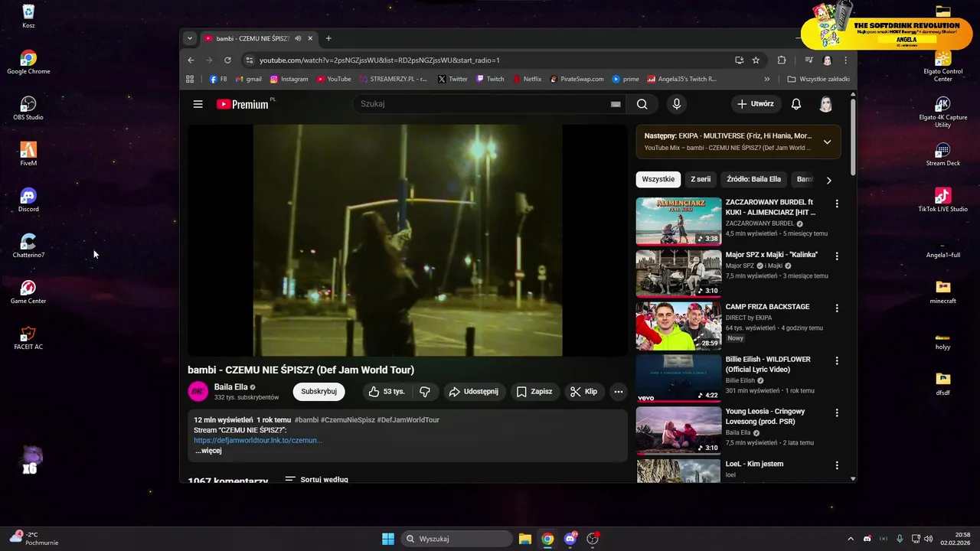This screenshot has width=980, height=551.
Task: Mute the bambi tab audio icon
Action: click(x=298, y=38)
